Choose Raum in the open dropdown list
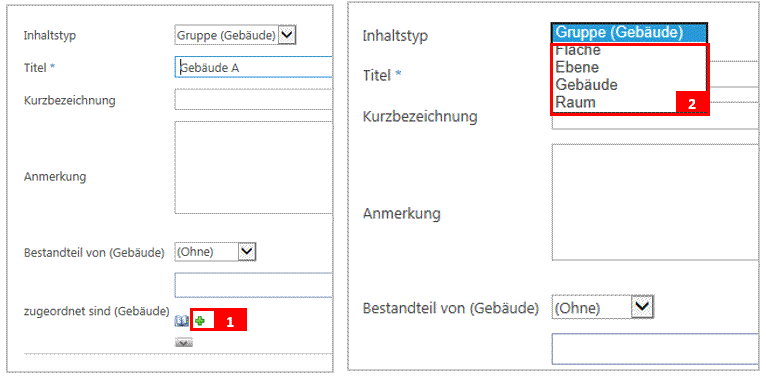 point(575,103)
